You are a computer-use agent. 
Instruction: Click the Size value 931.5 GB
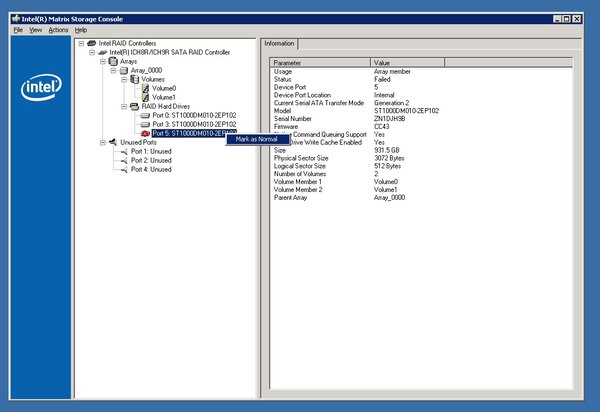[x=387, y=150]
